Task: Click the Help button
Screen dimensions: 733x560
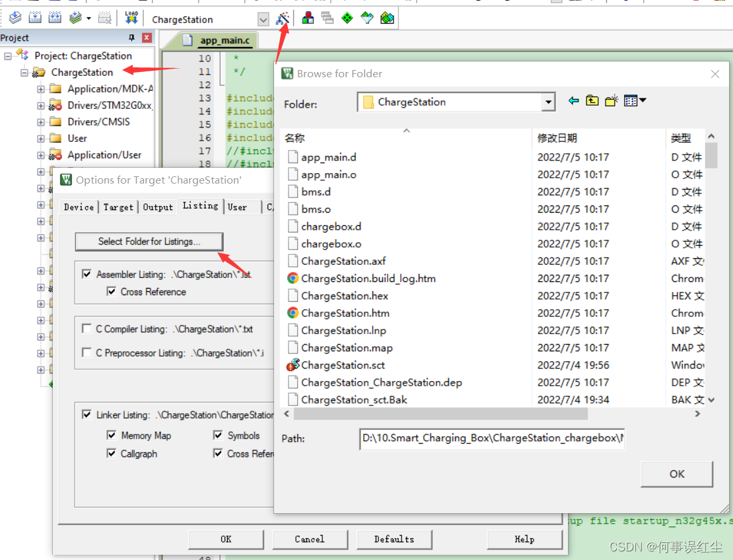Action: 524,539
